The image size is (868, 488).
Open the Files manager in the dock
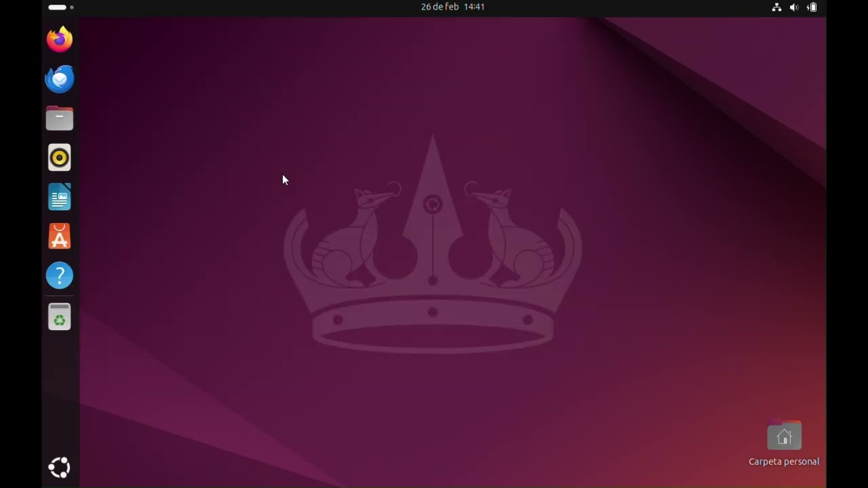coord(60,118)
